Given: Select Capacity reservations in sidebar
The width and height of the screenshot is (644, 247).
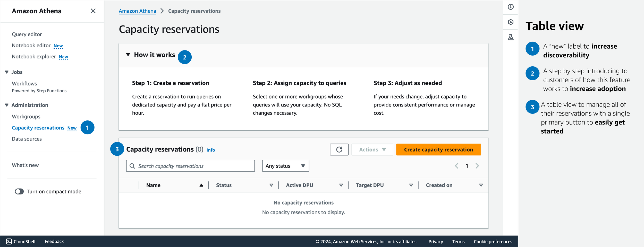Looking at the screenshot, I should point(38,128).
